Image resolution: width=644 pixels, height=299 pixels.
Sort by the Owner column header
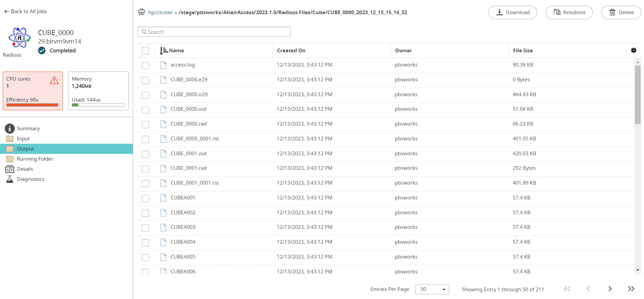pos(403,51)
